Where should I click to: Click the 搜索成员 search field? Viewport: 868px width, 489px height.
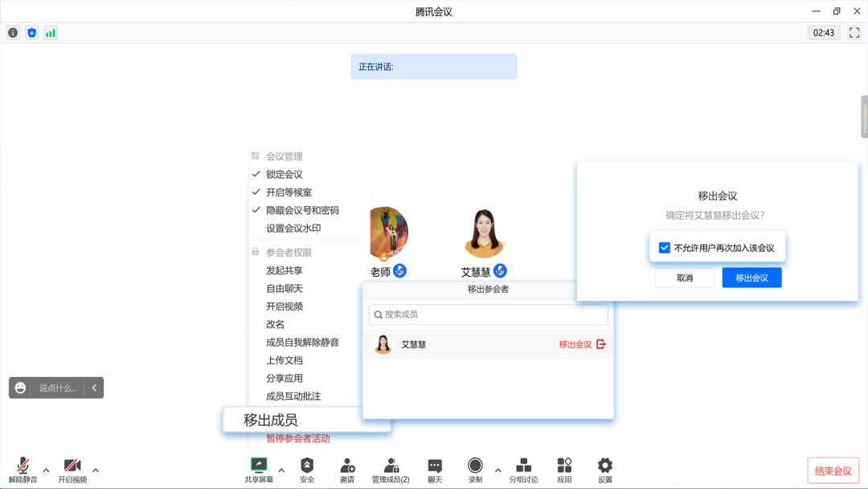point(487,314)
